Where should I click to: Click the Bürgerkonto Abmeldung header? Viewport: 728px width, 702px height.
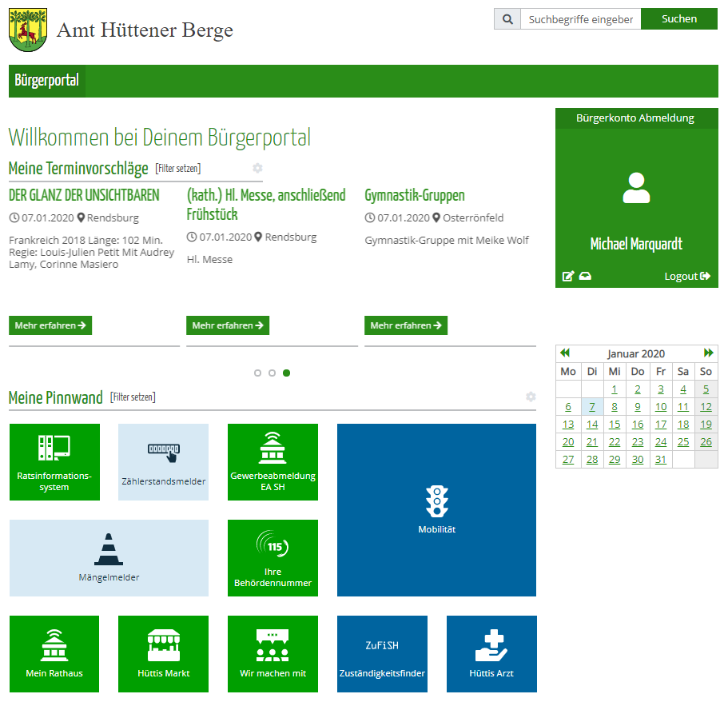(x=636, y=118)
